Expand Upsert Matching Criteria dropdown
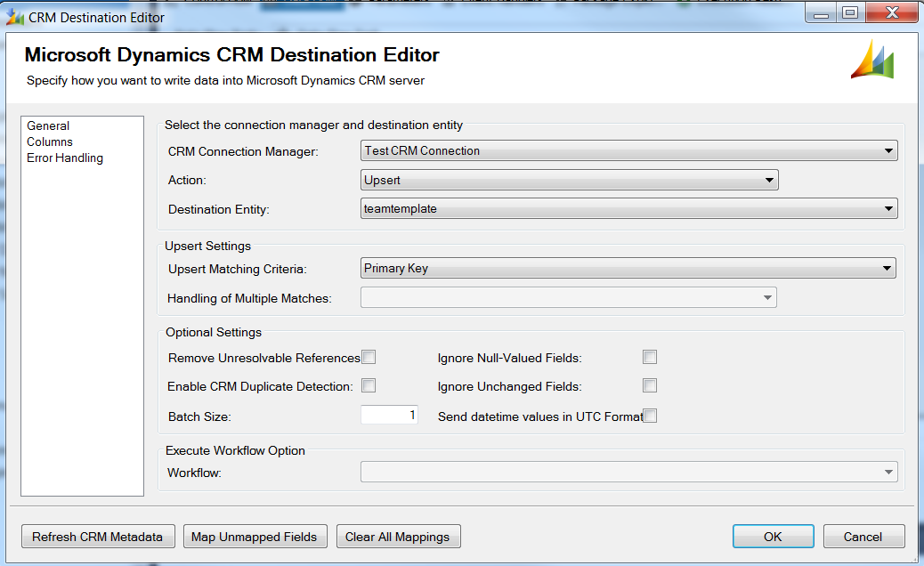The image size is (924, 566). [628, 269]
